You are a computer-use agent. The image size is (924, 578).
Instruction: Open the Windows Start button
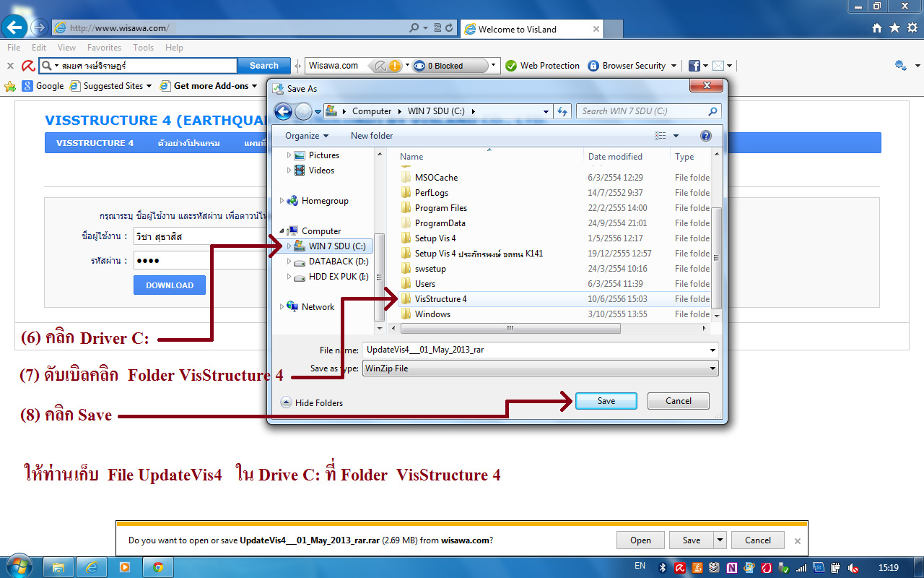point(18,565)
